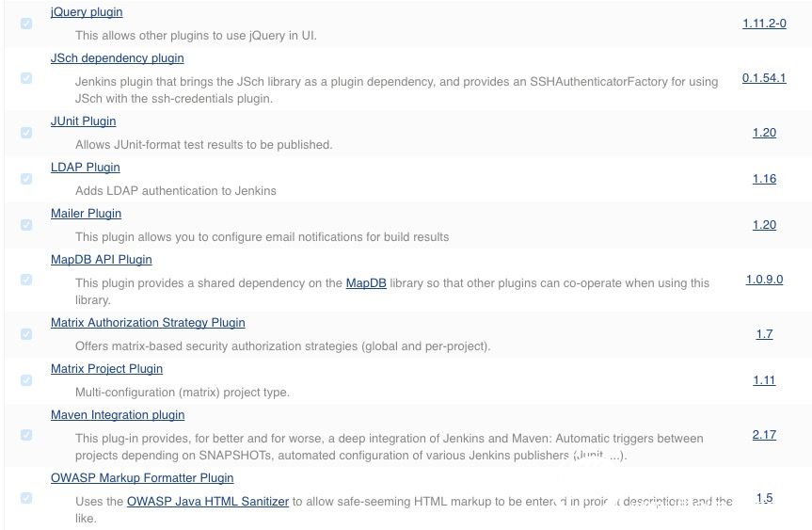Toggle the jQuery plugin checkbox

pyautogui.click(x=26, y=24)
